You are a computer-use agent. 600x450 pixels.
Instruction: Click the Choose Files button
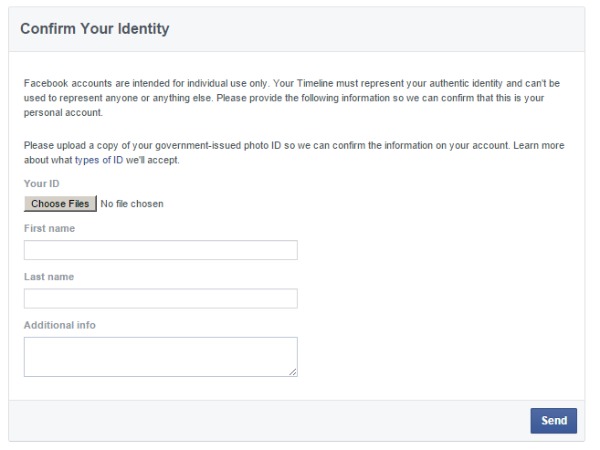pos(60,204)
